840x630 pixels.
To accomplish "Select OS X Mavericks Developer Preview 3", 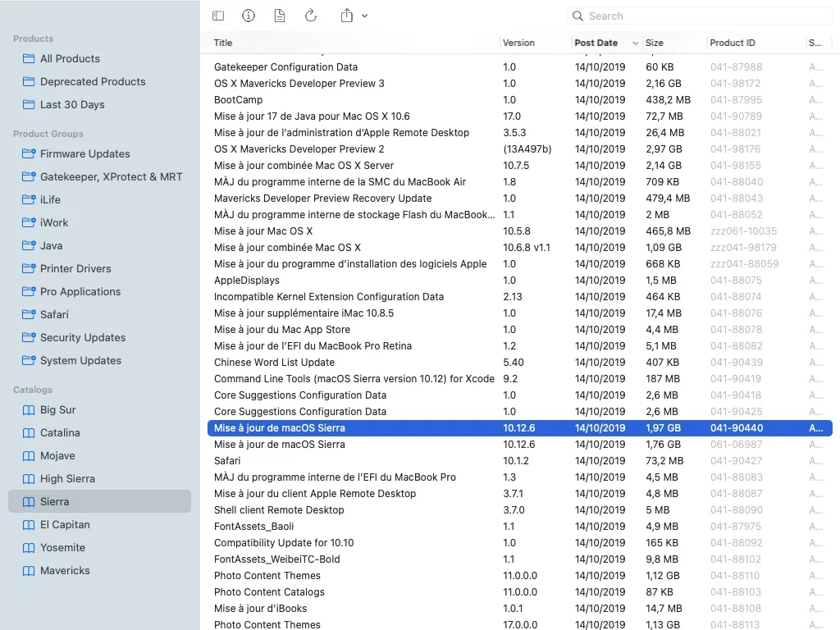I will click(519, 84).
